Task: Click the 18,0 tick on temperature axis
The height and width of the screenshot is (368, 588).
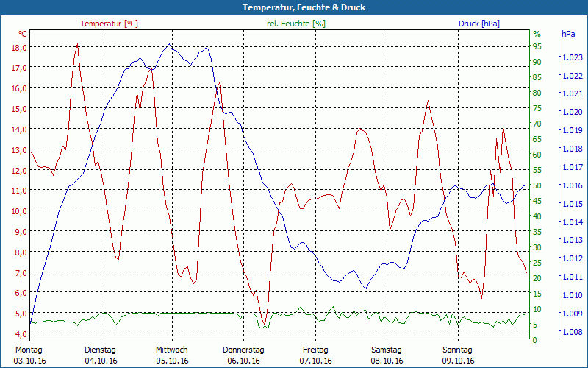Action: click(x=19, y=47)
